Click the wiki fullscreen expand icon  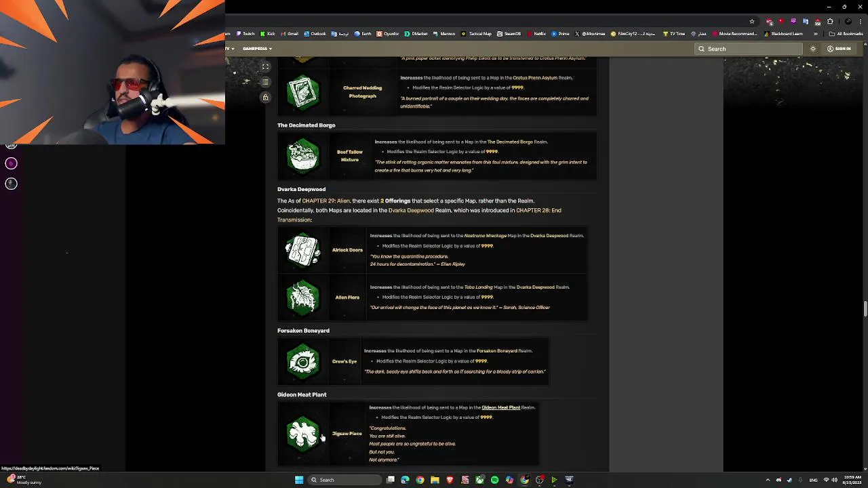(266, 66)
